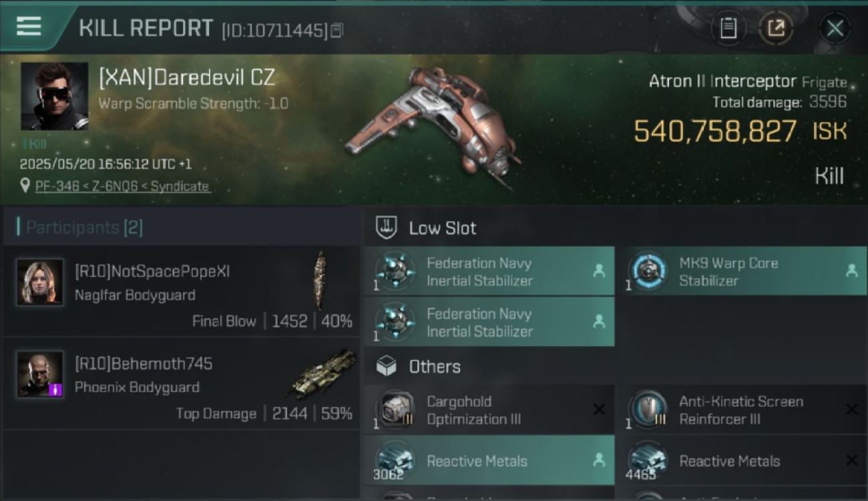Image resolution: width=868 pixels, height=501 pixels.
Task: View the Phoenix ship icon
Action: pos(322,374)
